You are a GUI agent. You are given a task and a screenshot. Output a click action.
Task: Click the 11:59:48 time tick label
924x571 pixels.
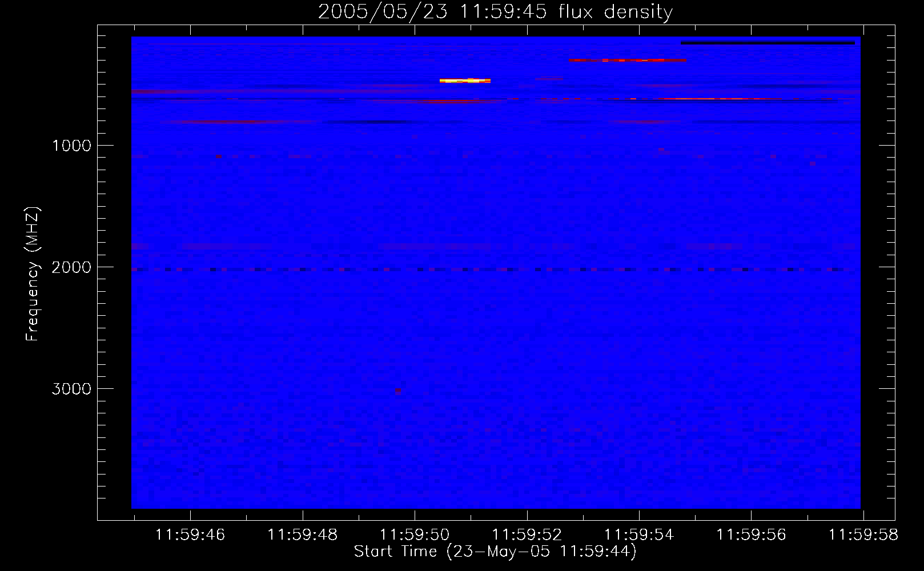303,535
